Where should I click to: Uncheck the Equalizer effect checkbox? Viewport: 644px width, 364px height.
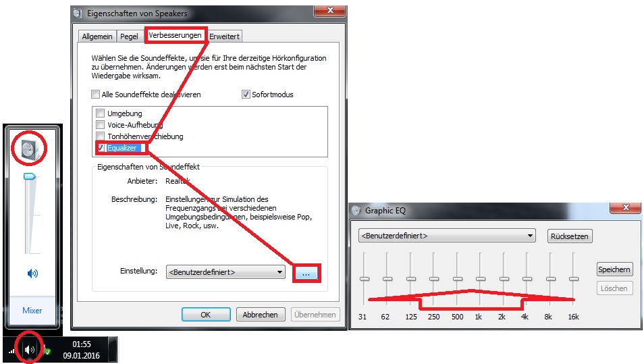click(101, 147)
